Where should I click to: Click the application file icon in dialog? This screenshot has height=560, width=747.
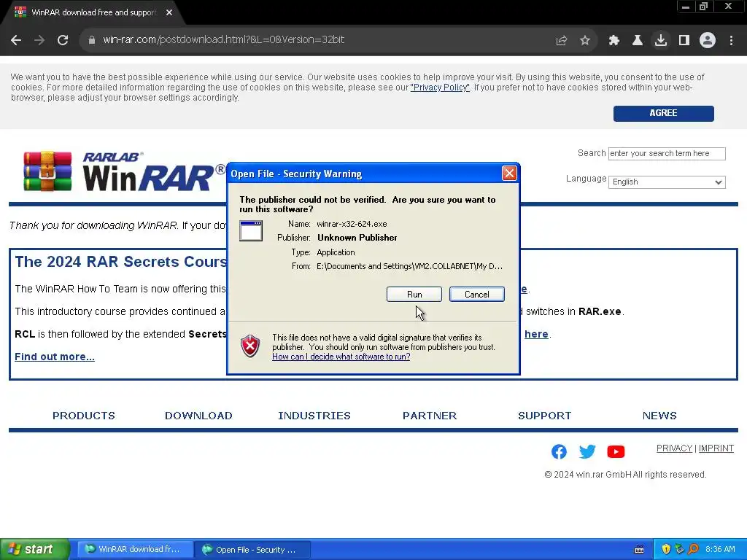[251, 231]
